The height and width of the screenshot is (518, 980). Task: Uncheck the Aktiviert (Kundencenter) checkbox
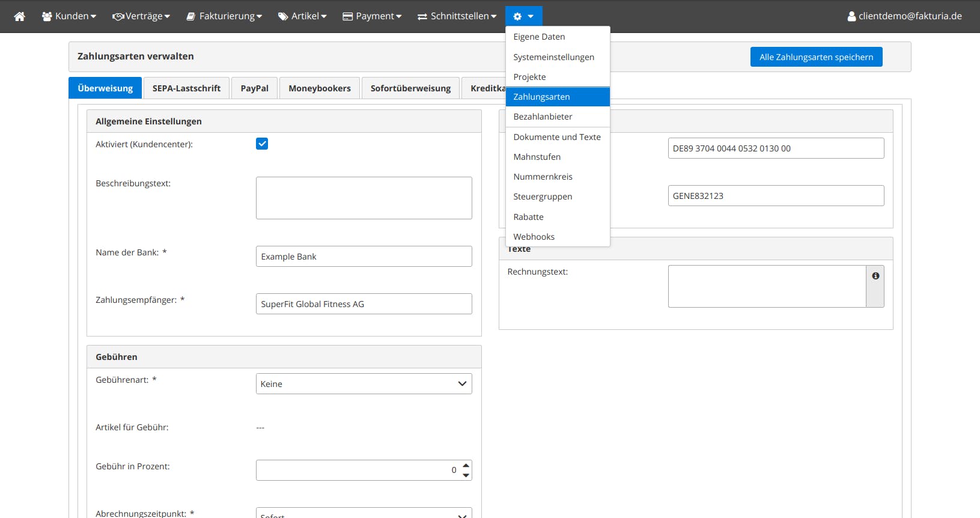262,144
